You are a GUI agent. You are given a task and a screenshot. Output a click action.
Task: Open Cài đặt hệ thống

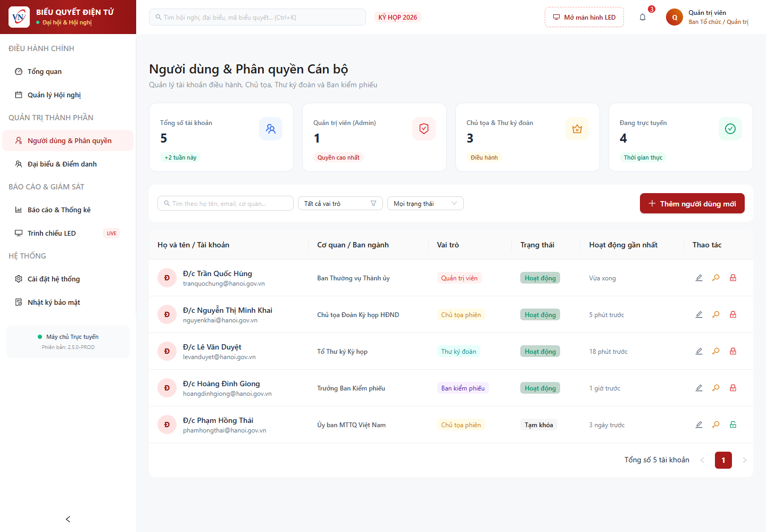pyautogui.click(x=68, y=279)
